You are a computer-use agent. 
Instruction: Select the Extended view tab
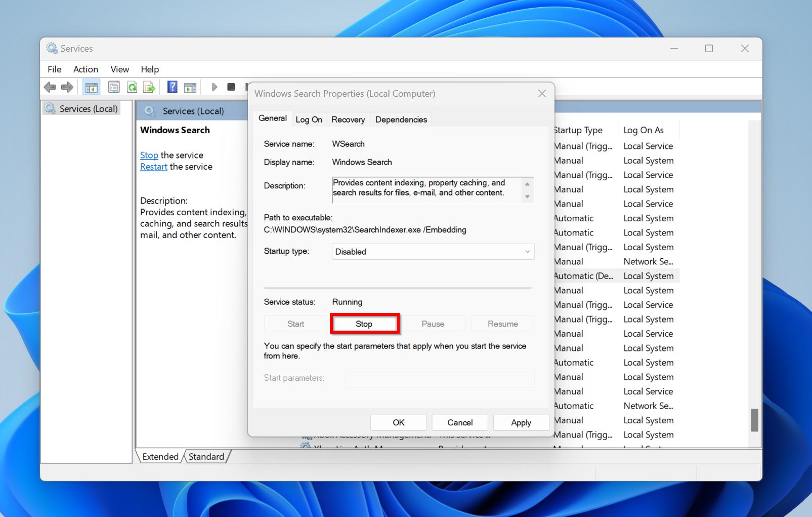160,457
